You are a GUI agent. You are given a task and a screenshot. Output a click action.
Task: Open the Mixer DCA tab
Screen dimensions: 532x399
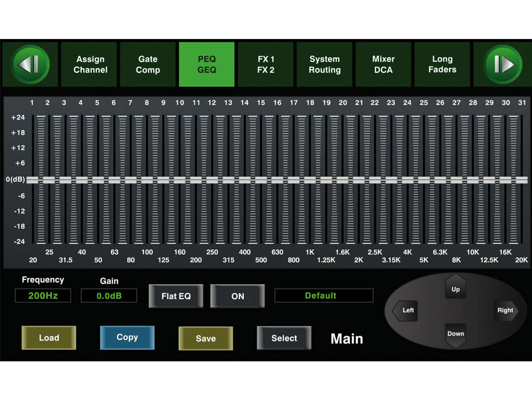(x=383, y=64)
